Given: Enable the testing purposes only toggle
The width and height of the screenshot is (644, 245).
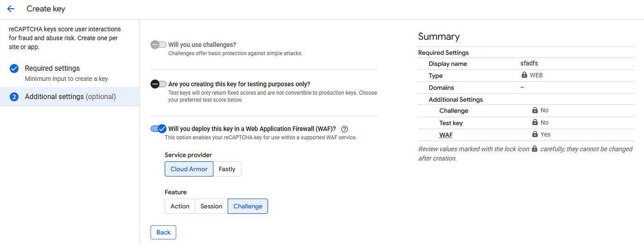Looking at the screenshot, I should [158, 84].
